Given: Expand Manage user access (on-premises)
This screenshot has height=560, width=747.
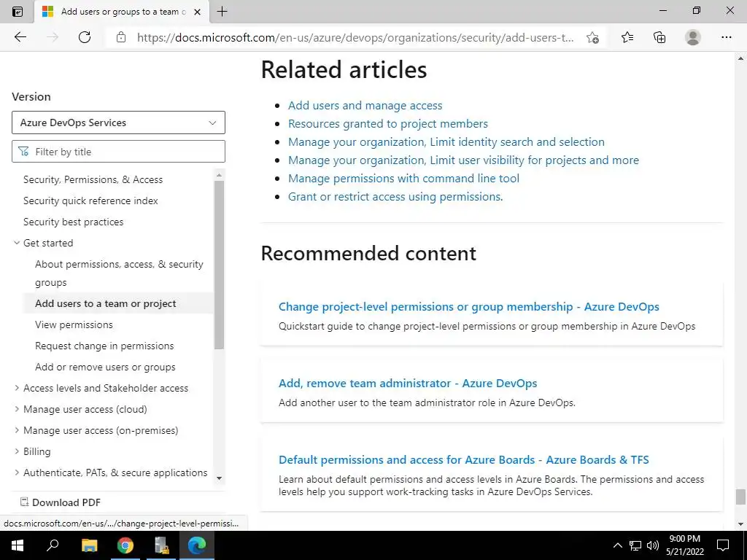Looking at the screenshot, I should click(17, 430).
